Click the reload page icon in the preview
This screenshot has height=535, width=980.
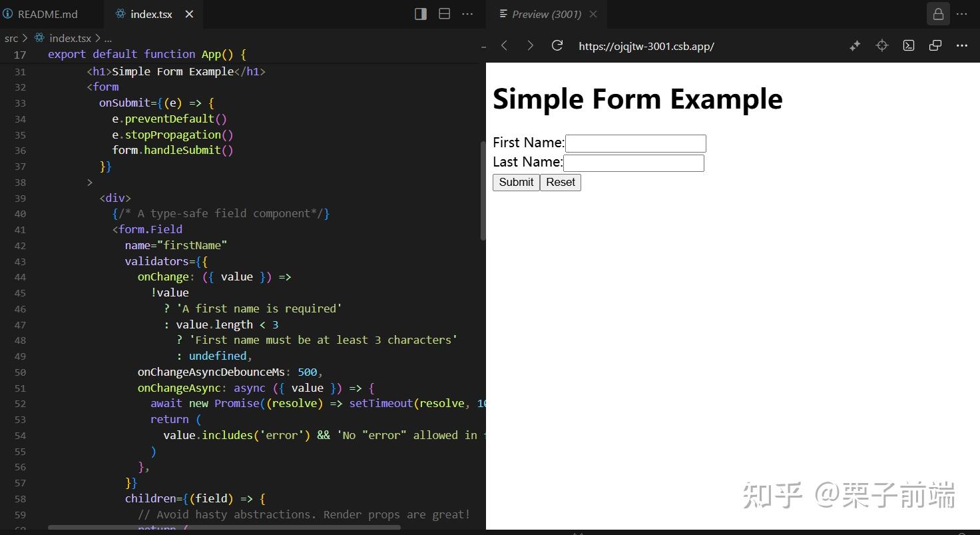[557, 45]
